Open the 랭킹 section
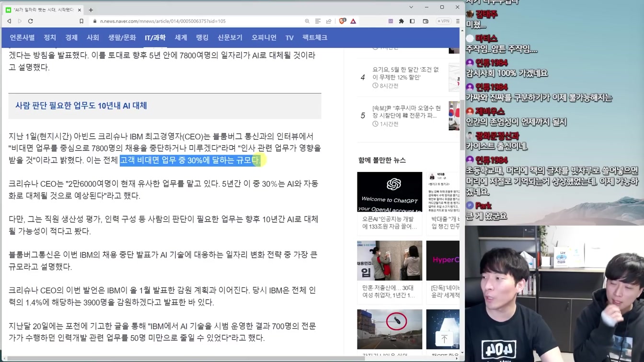The width and height of the screenshot is (644, 362). point(202,37)
